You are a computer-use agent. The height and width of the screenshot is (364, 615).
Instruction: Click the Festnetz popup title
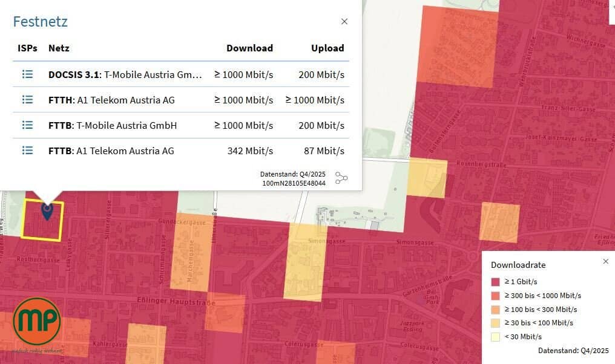coord(41,22)
